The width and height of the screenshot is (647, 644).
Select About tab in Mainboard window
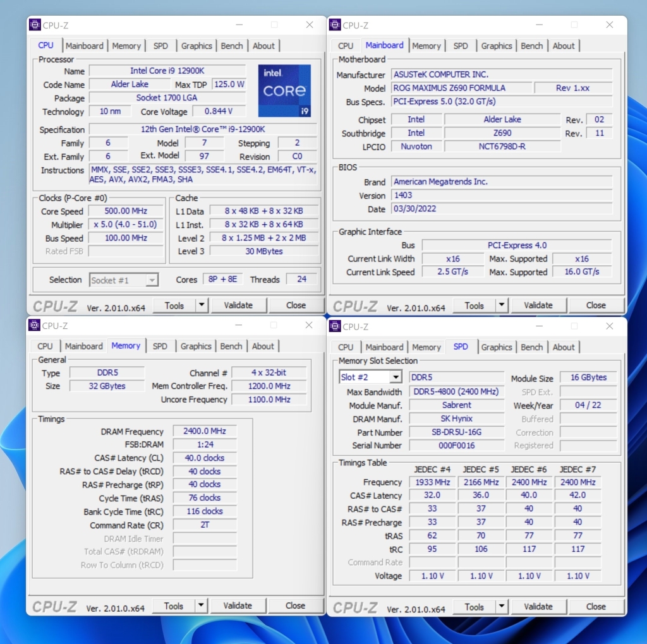pyautogui.click(x=564, y=45)
